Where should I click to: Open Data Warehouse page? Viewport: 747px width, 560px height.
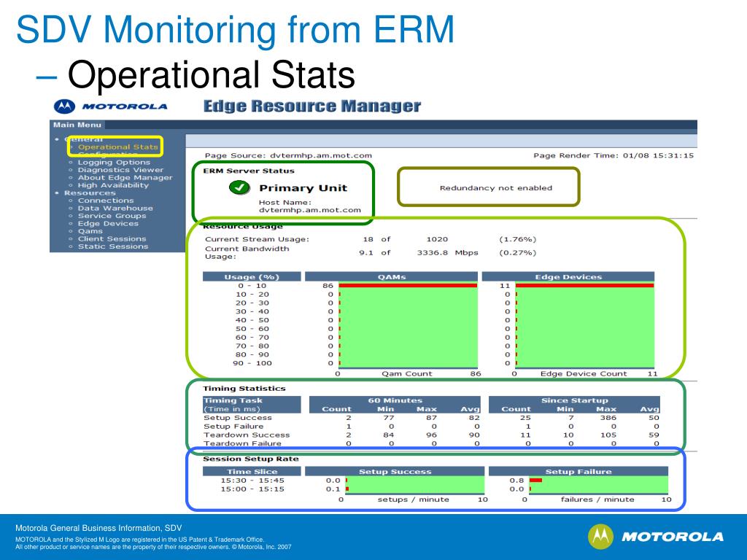coord(115,208)
